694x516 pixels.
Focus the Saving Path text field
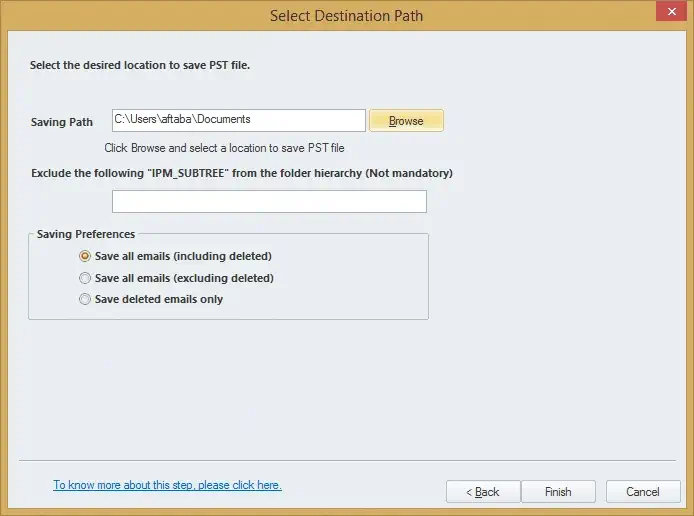[239, 120]
